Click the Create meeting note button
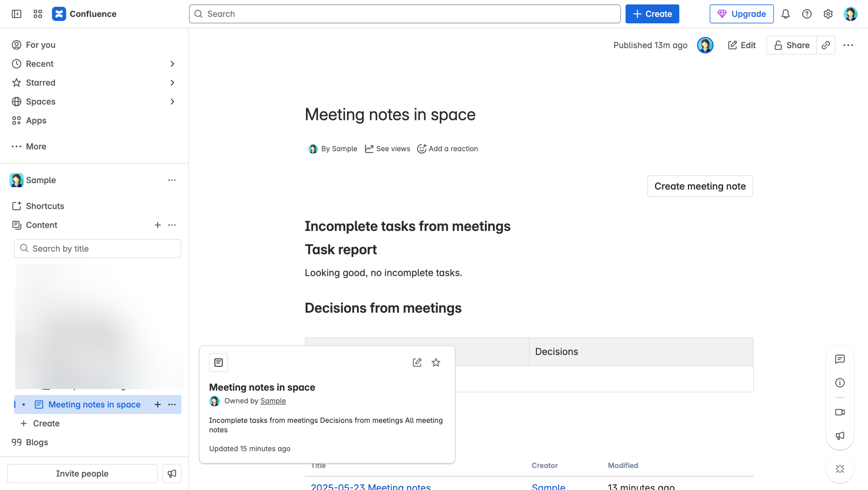 coord(700,186)
